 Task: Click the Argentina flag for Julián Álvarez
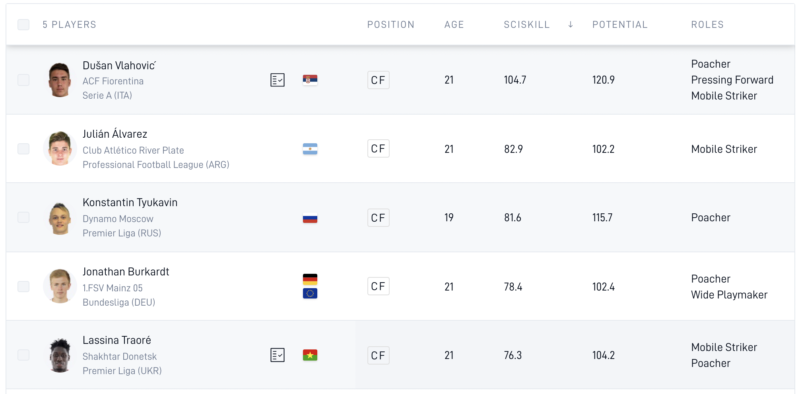pos(310,149)
